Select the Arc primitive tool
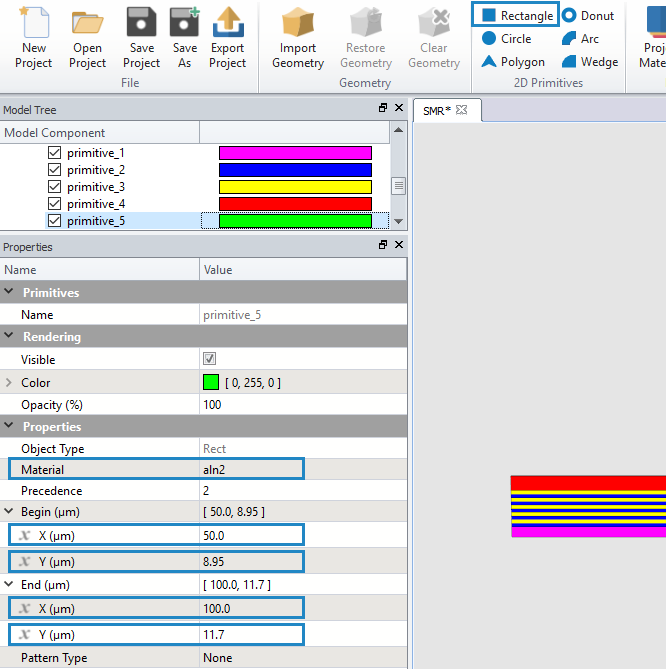The width and height of the screenshot is (666, 669). (x=580, y=39)
